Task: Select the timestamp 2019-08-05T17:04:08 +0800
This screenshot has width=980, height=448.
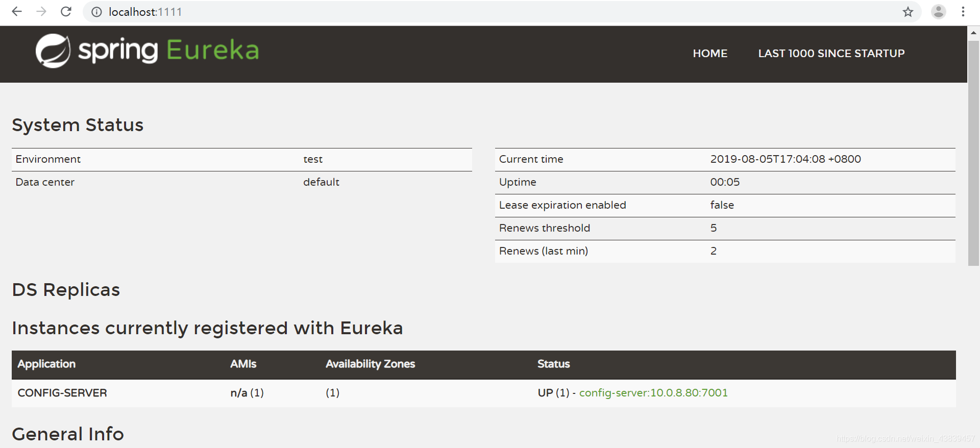Action: pyautogui.click(x=786, y=159)
